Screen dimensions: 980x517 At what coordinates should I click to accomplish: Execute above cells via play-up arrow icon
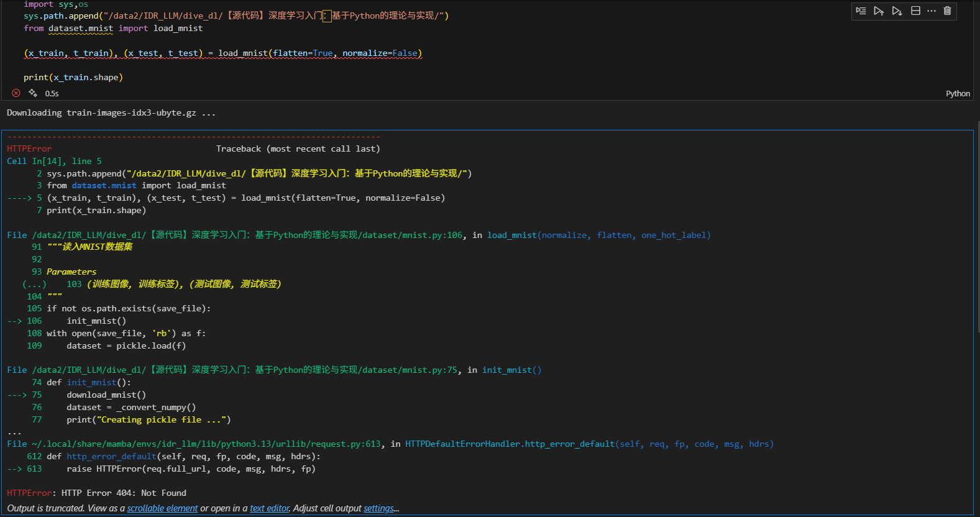pos(879,11)
